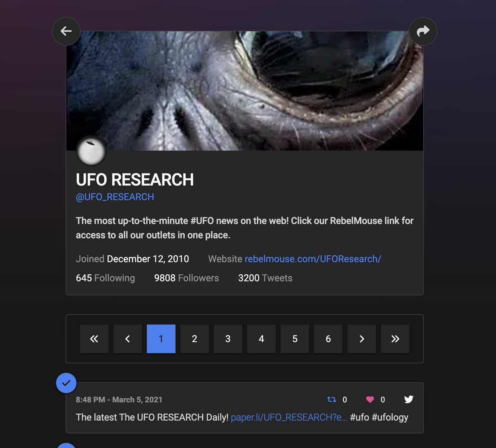Open the paper.li/UFO_RESEARCH link in tweet
The height and width of the screenshot is (448, 496).
pos(289,417)
